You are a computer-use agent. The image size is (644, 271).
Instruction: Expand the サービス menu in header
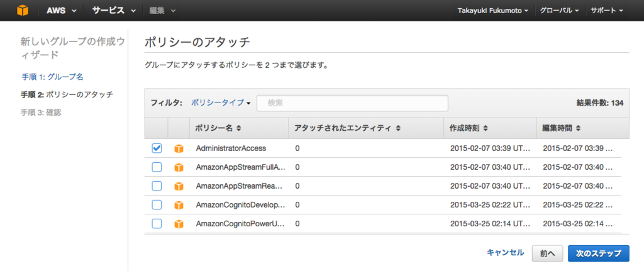(x=114, y=11)
